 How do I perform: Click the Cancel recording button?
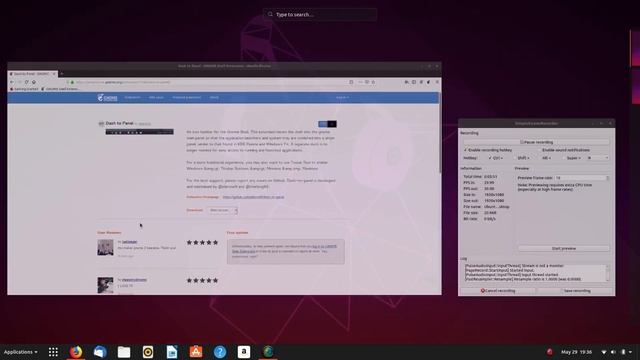point(498,291)
